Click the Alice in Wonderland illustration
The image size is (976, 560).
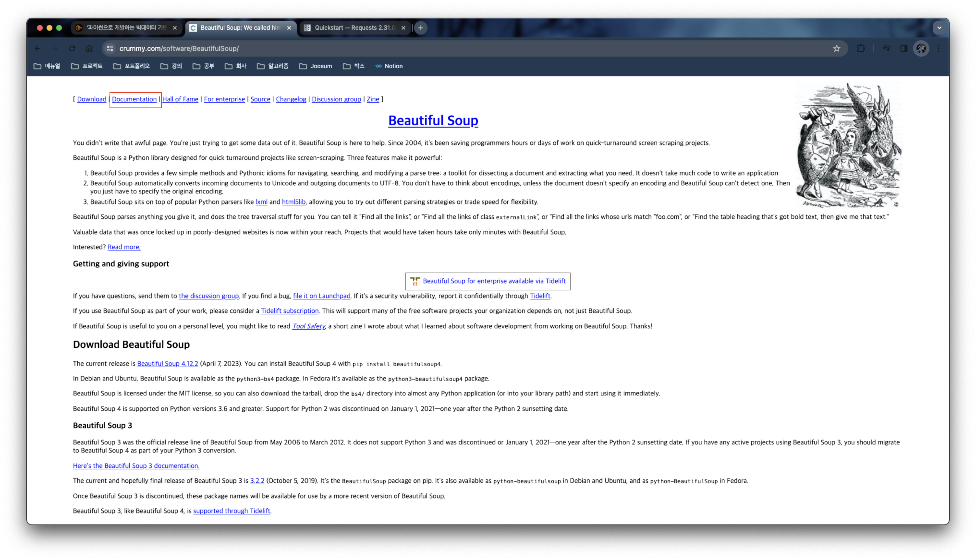849,145
